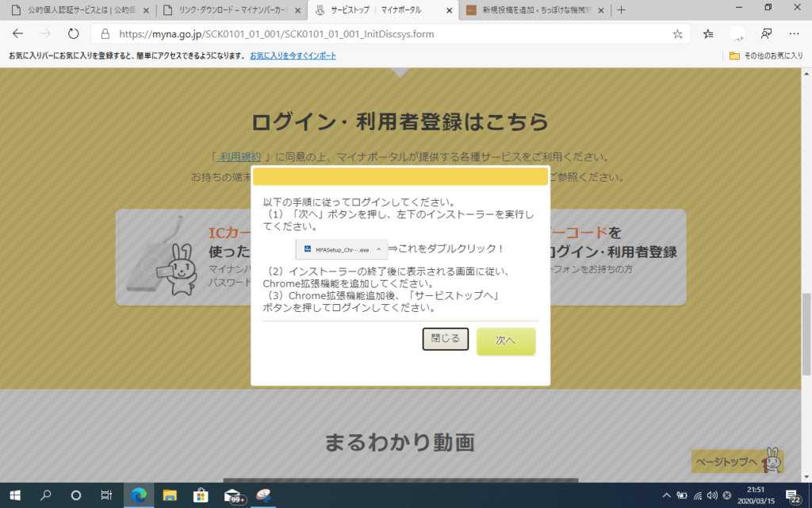The width and height of the screenshot is (812, 508).
Task: Click the page vertical scrollbar thumb
Action: point(806,334)
